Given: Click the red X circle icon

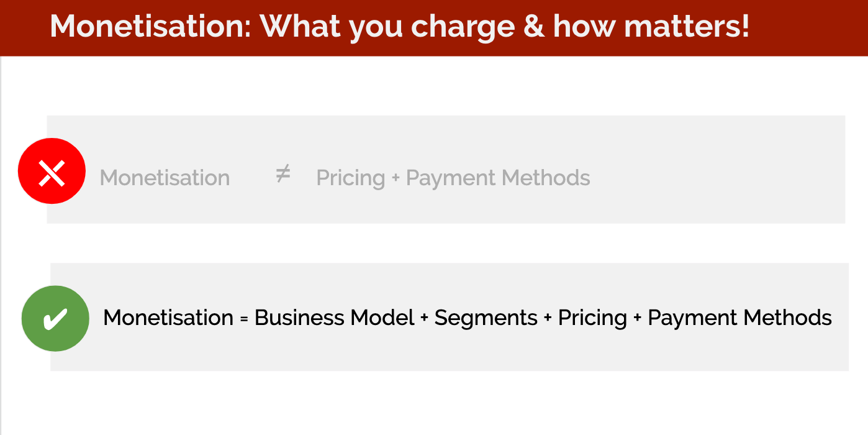Looking at the screenshot, I should pyautogui.click(x=52, y=171).
